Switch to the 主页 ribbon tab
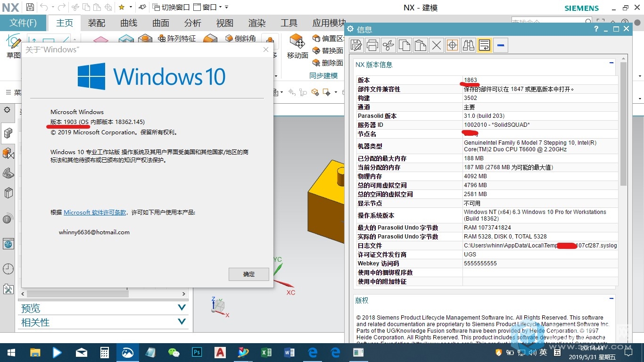644x362 pixels. [65, 23]
